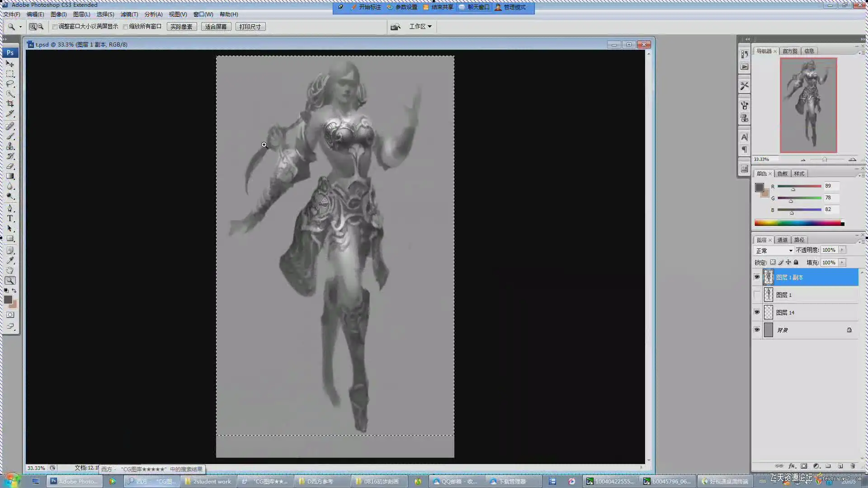This screenshot has width=868, height=488.
Task: Select the Clone Stamp tool
Action: pyautogui.click(x=10, y=146)
